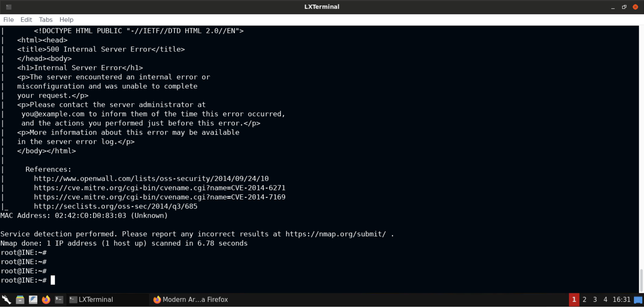Screen dimensions: 644x307
Task: Click the '</body></html>' line
Action: coord(47,151)
